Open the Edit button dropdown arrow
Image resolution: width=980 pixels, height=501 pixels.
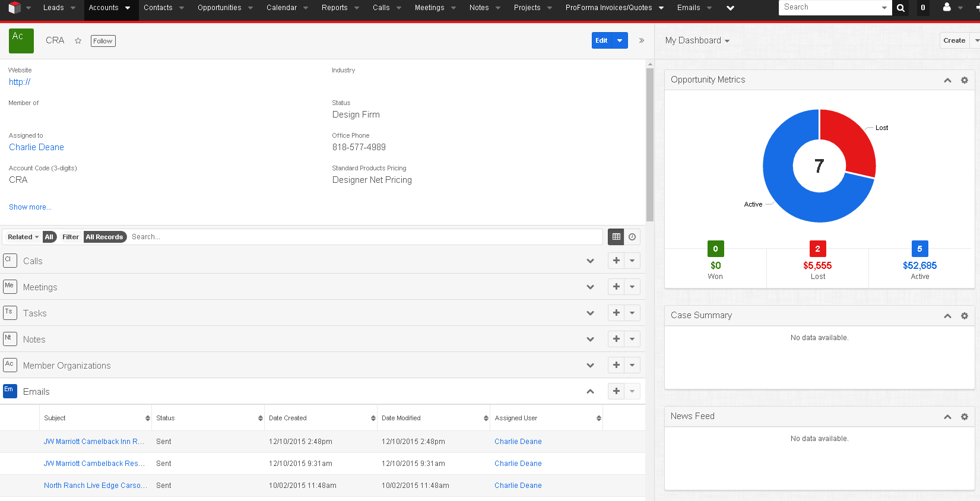point(620,40)
